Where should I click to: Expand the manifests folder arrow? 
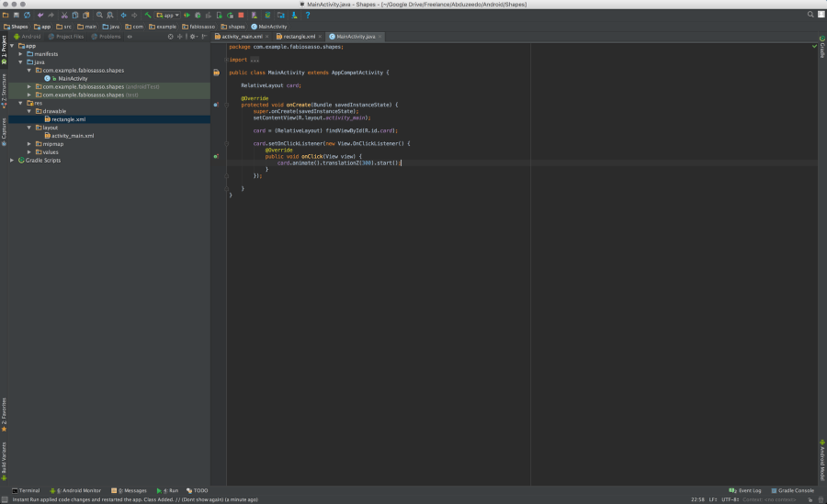point(20,54)
